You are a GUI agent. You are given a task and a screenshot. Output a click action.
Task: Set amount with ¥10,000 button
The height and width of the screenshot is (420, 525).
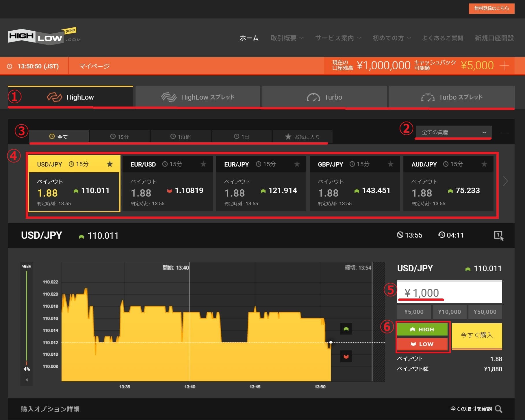tap(449, 312)
